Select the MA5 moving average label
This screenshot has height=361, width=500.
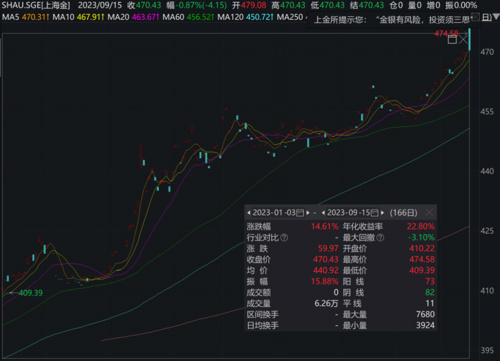coord(10,17)
